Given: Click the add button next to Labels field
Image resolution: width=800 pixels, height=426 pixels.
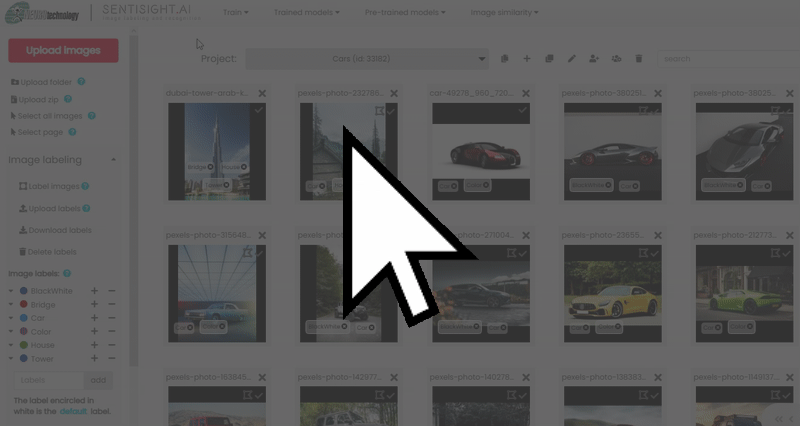Looking at the screenshot, I should (98, 380).
